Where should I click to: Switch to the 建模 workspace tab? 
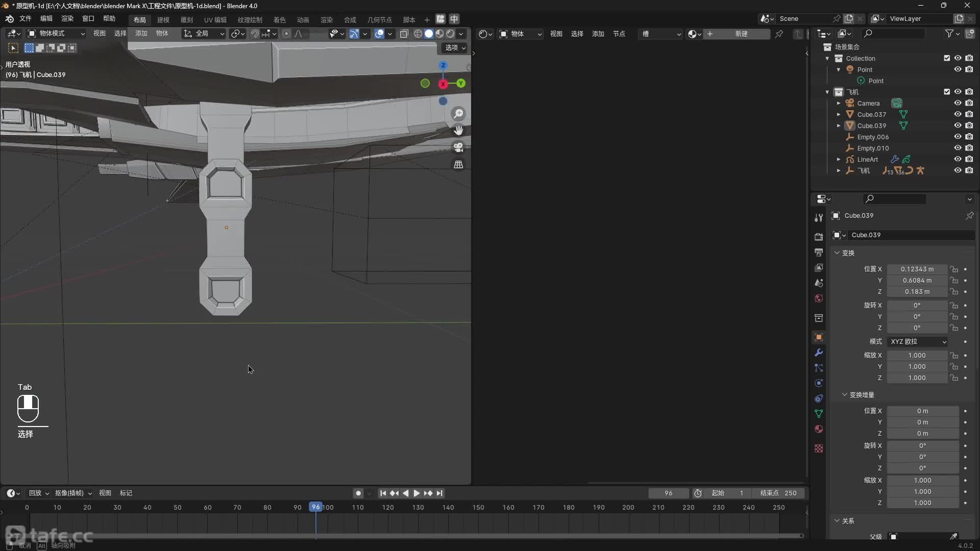[x=163, y=20]
